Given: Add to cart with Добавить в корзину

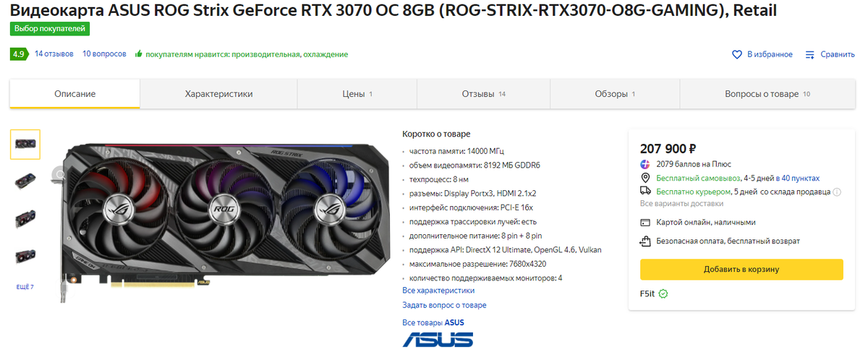Looking at the screenshot, I should [x=741, y=270].
